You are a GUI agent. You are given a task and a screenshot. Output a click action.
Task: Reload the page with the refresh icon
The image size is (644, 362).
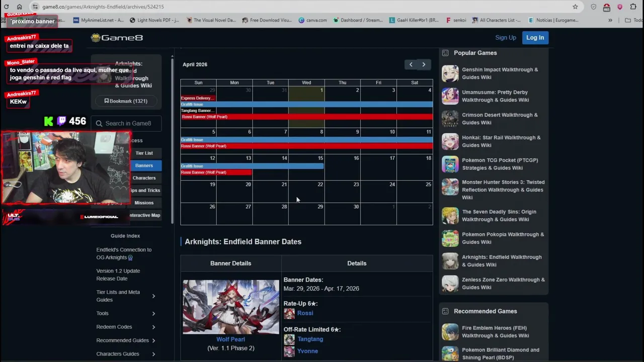pyautogui.click(x=6, y=7)
